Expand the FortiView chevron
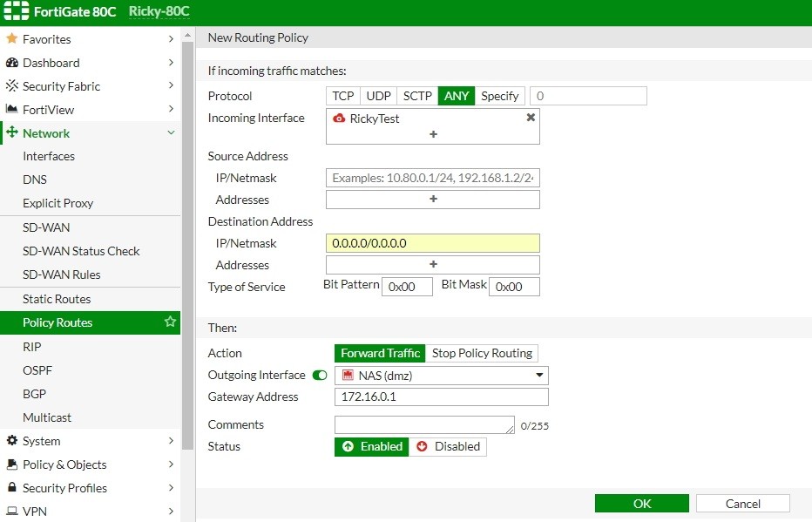The image size is (812, 522). coord(171,109)
